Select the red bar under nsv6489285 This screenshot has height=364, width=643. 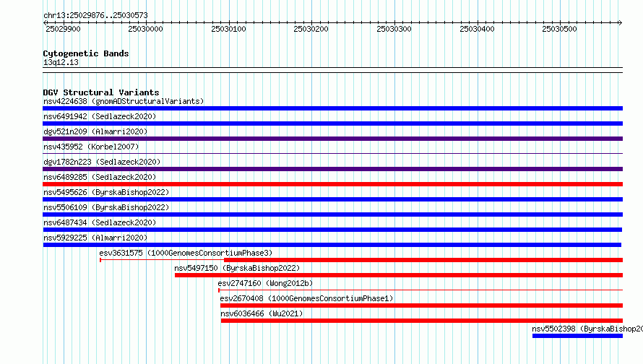pyautogui.click(x=332, y=184)
